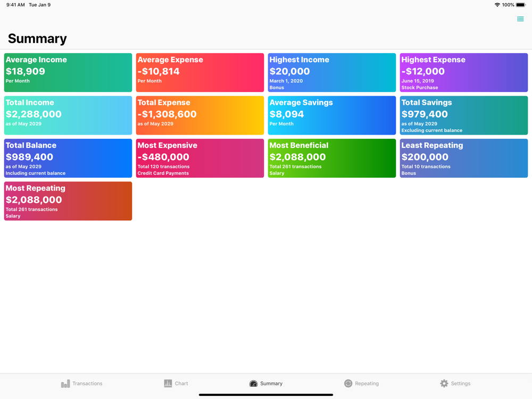This screenshot has width=532, height=399.
Task: Select the Total Savings card
Action: (464, 115)
